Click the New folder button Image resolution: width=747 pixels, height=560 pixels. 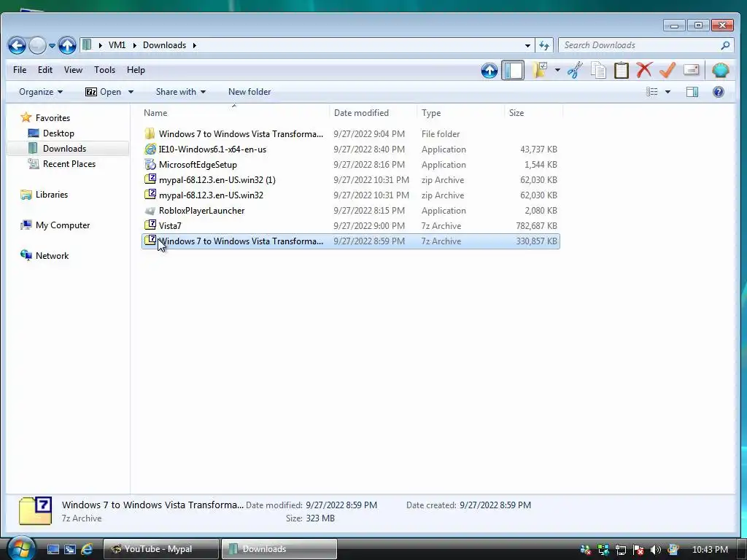click(x=249, y=92)
